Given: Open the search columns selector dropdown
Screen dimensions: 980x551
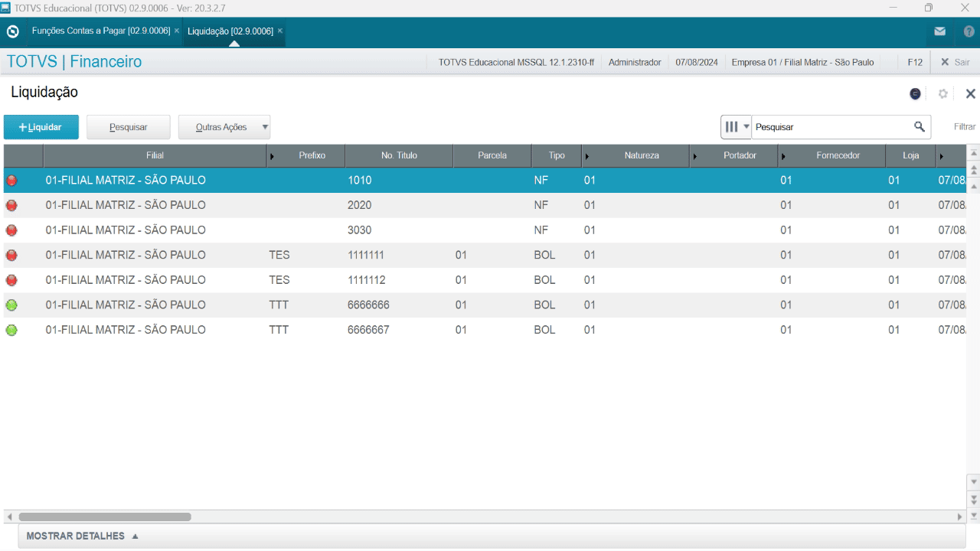Looking at the screenshot, I should click(737, 127).
